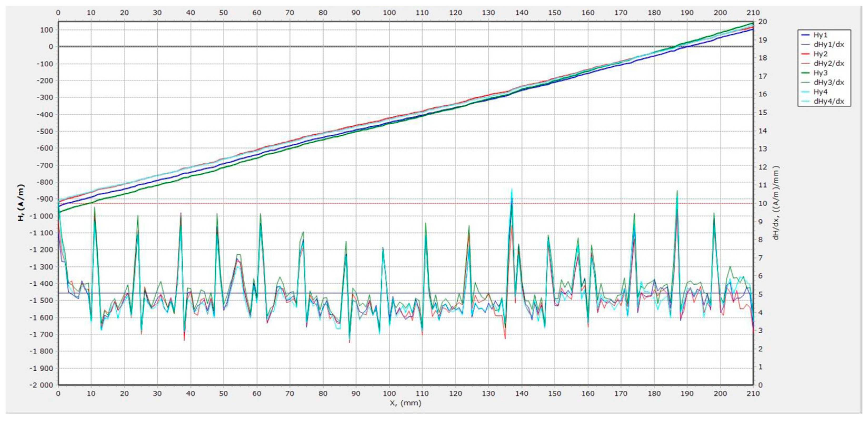This screenshot has width=868, height=422.
Task: Click the X, (mm) bottom axis title
Action: (x=405, y=403)
